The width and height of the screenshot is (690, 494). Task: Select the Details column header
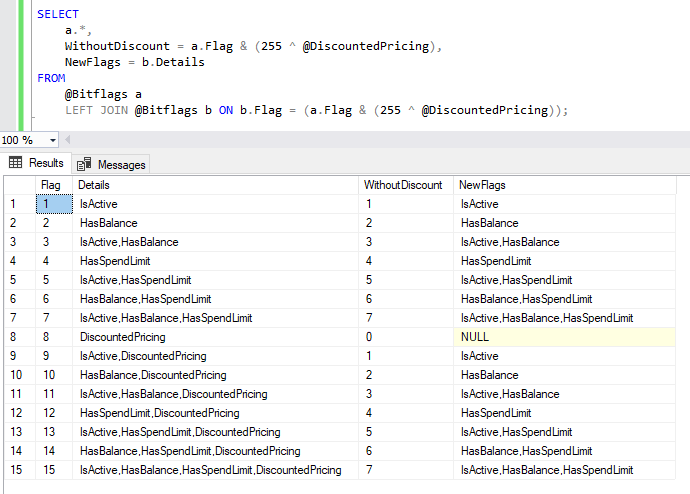pos(215,185)
